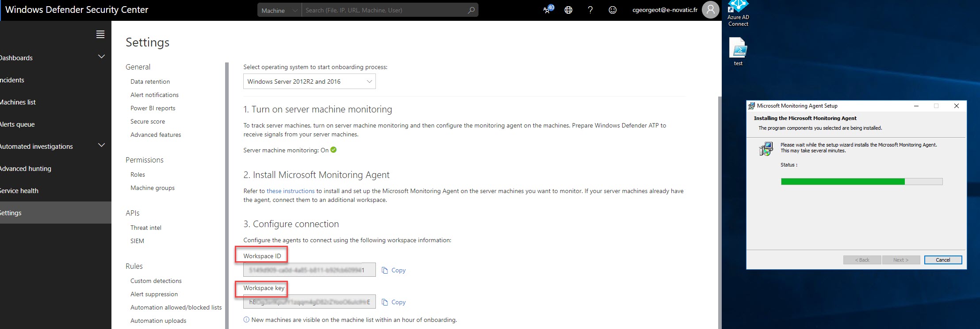Viewport: 980px width, 329px height.
Task: Select the Azure AD Connect desktop icon
Action: 738,14
